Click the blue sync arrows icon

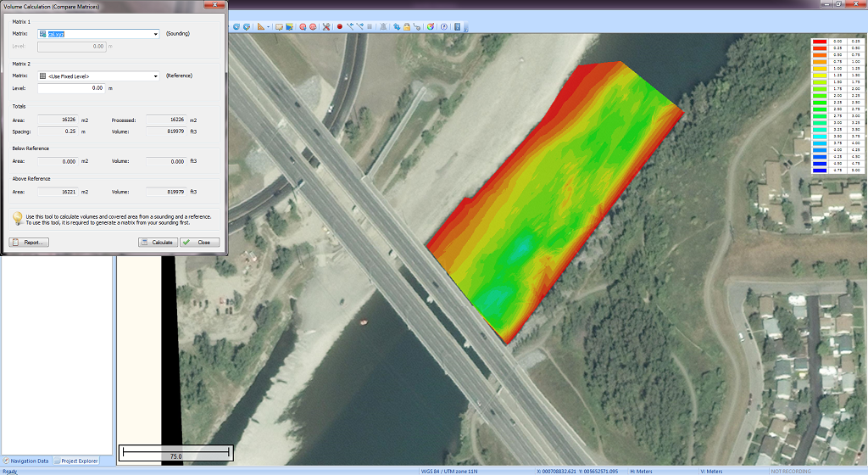tap(396, 26)
